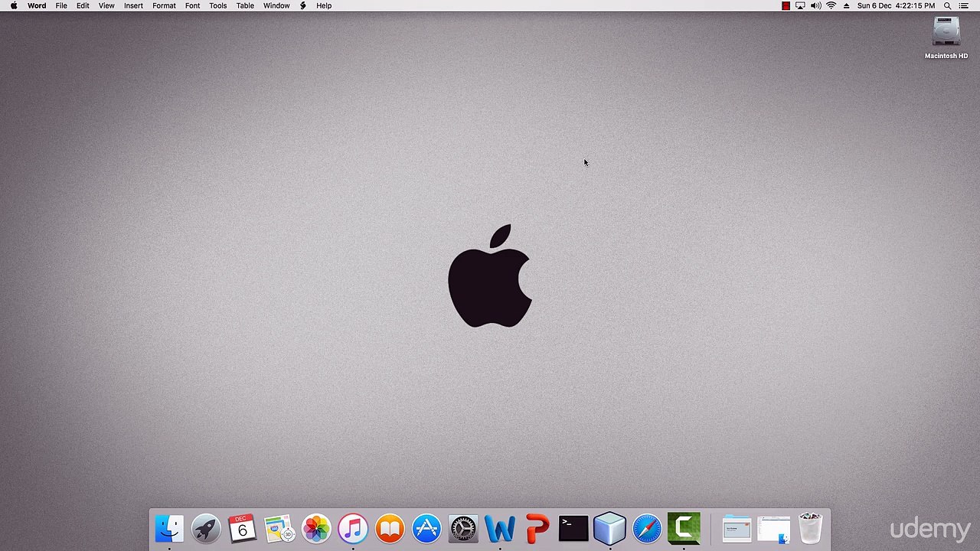
Task: Click the date and time in menu bar
Action: [x=896, y=6]
